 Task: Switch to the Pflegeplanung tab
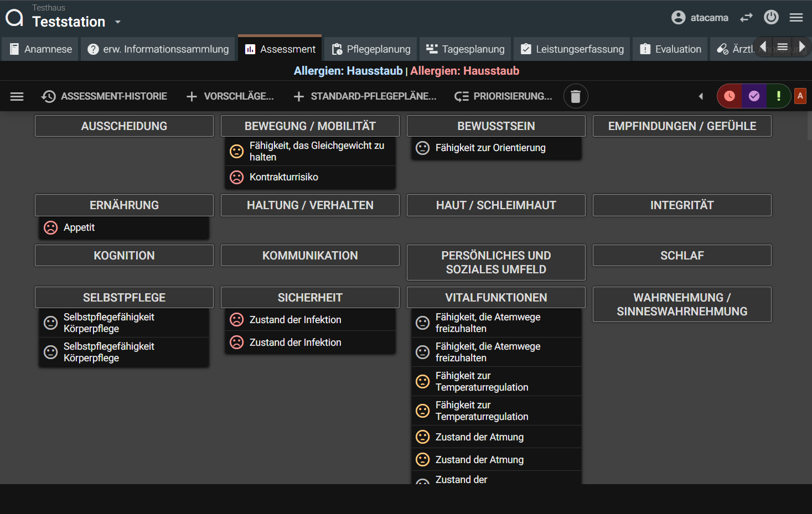(x=371, y=49)
